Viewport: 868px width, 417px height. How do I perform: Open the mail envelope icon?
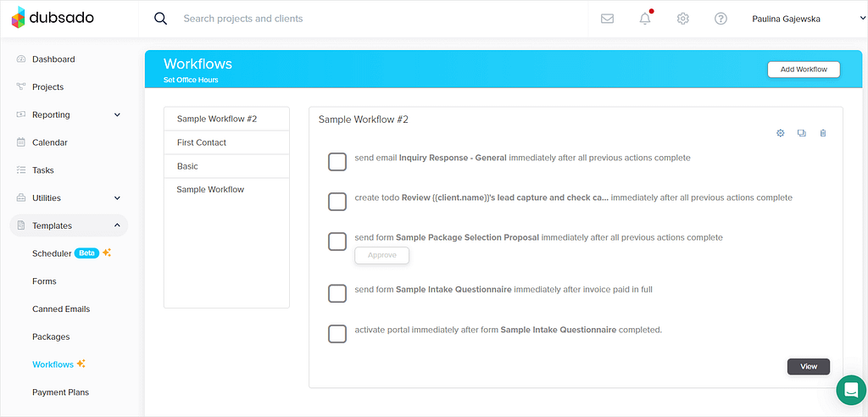coord(607,19)
